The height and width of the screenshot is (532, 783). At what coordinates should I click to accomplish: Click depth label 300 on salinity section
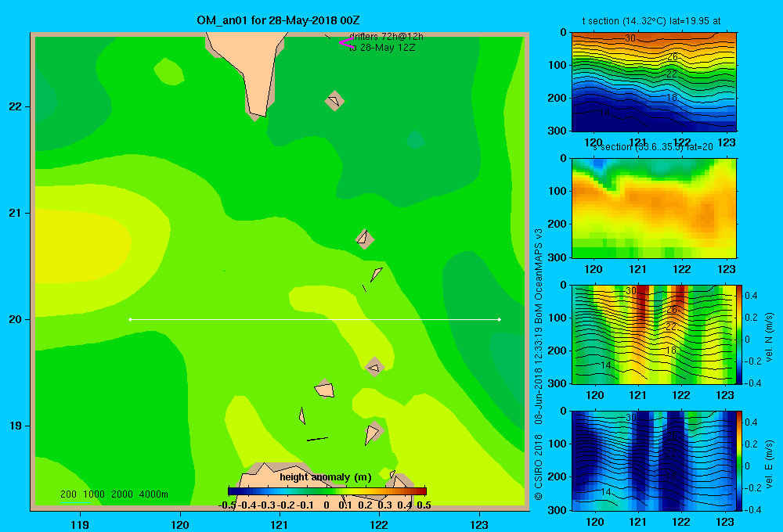point(557,257)
